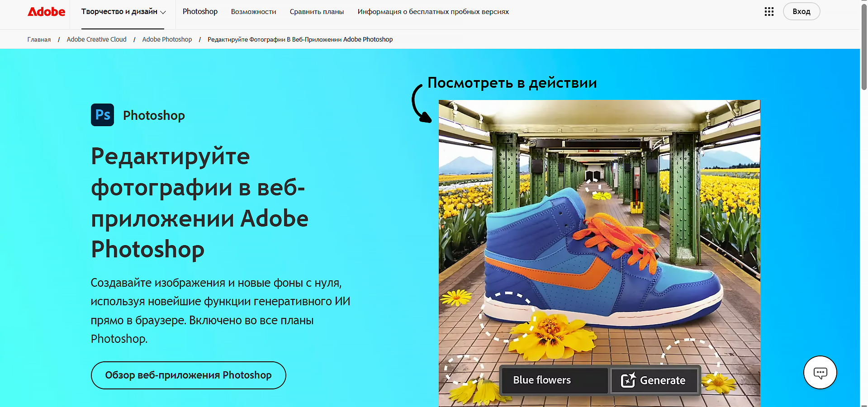
Task: Click the Посмотреть в действии heading
Action: pyautogui.click(x=512, y=83)
